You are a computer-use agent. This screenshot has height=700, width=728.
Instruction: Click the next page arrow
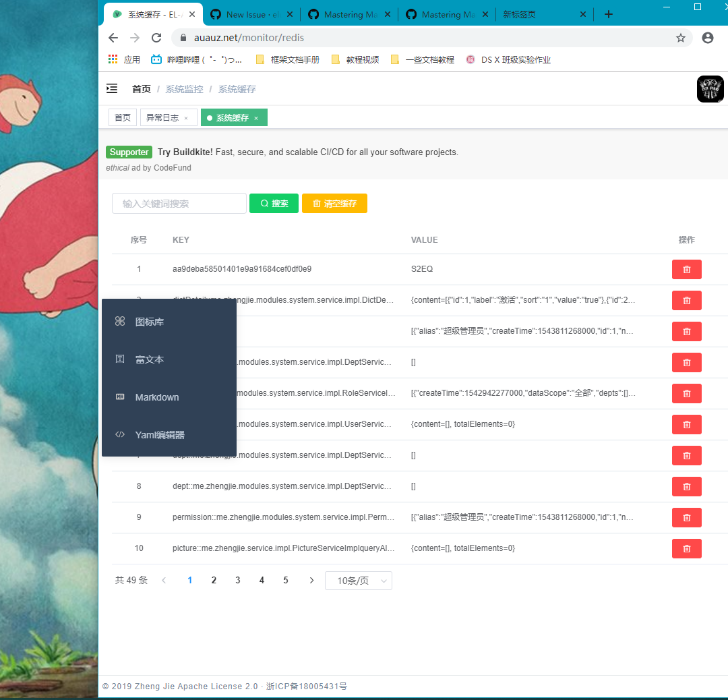coord(311,580)
